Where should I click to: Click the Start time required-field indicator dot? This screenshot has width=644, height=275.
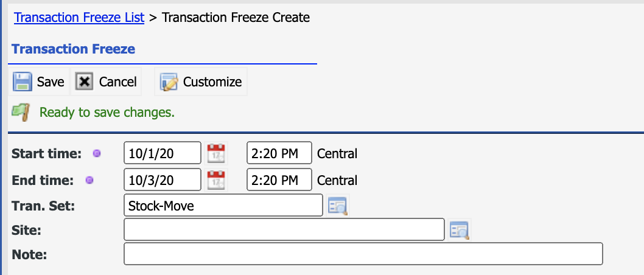(97, 153)
